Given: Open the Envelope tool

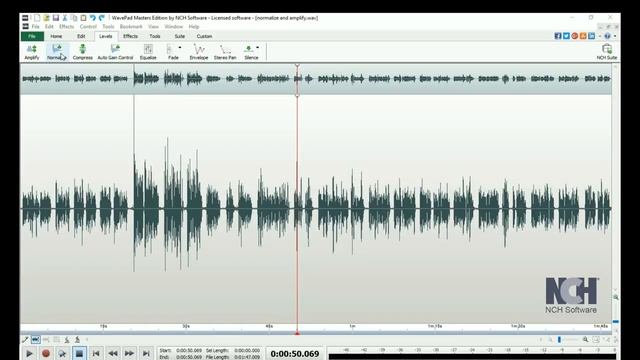Looking at the screenshot, I should [x=199, y=52].
